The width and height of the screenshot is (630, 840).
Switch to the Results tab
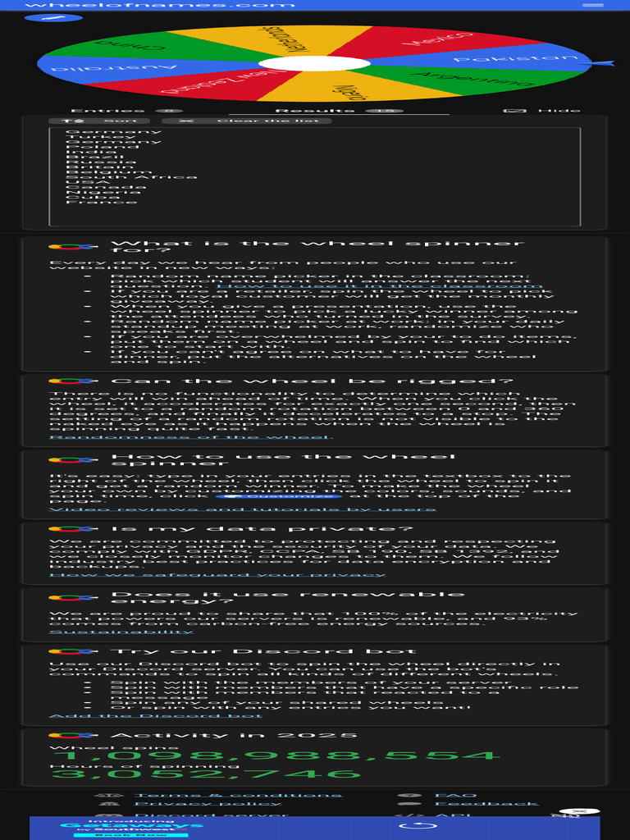[339, 111]
